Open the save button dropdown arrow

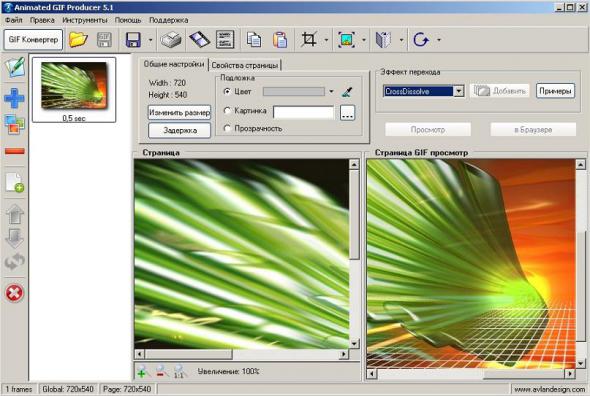point(150,40)
